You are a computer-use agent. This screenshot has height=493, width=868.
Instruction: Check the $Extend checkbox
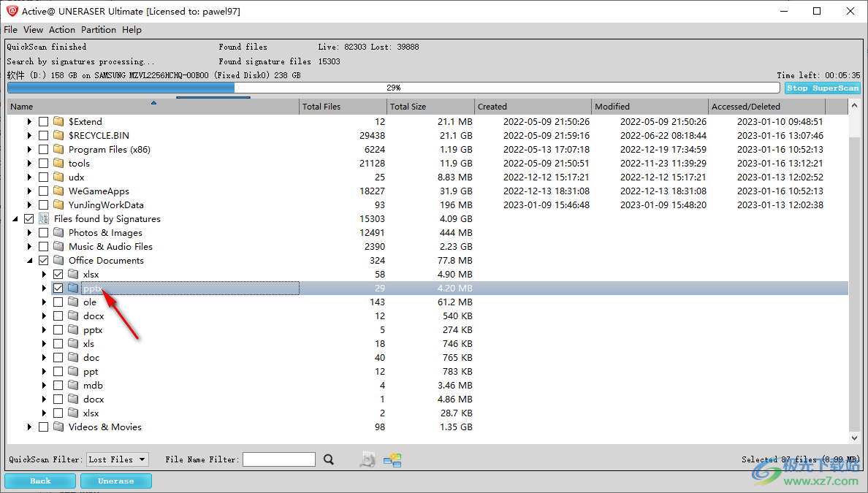tap(44, 121)
